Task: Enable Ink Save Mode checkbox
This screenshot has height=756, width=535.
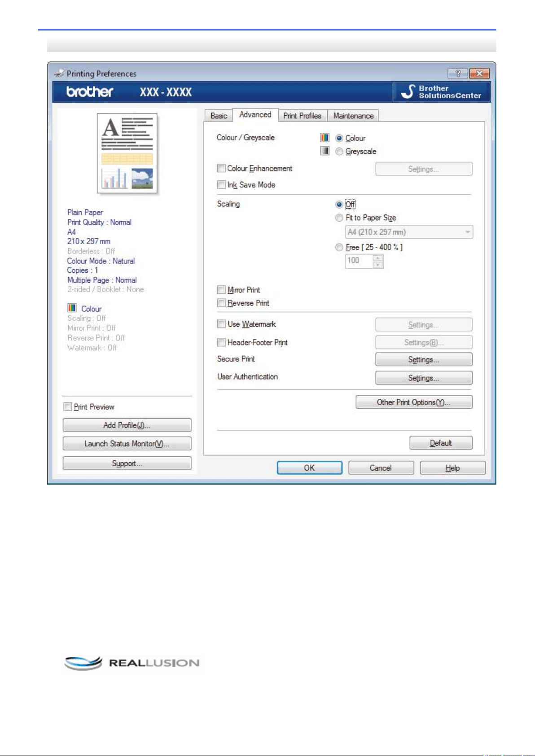Action: (221, 184)
